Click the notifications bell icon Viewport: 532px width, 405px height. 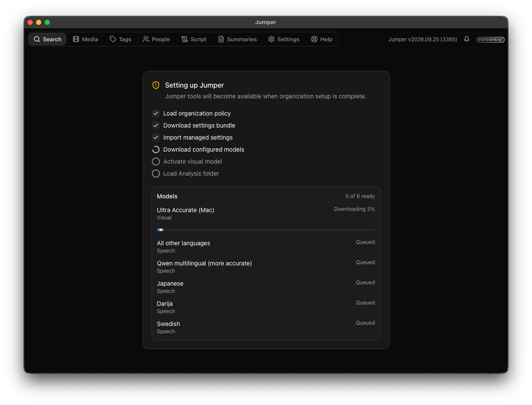(x=467, y=39)
